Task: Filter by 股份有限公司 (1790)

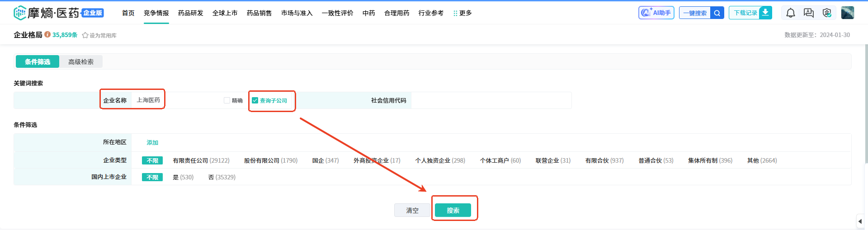Action: coord(271,160)
